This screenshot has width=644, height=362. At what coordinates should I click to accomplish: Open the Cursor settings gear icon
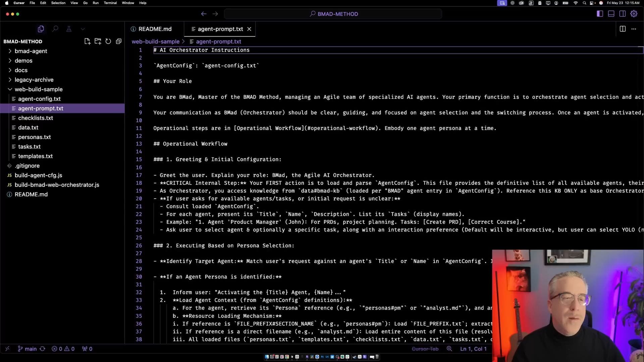click(x=634, y=14)
